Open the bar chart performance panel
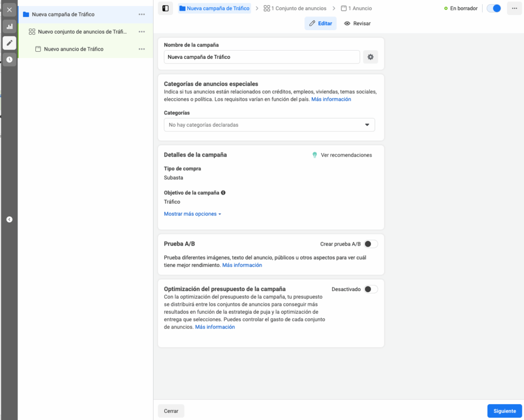The width and height of the screenshot is (524, 420). [x=9, y=26]
